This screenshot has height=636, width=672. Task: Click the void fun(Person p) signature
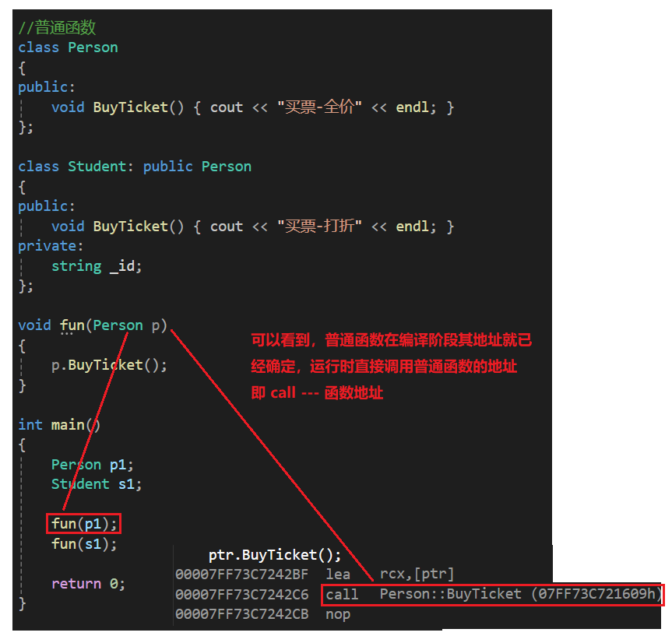[x=93, y=325]
